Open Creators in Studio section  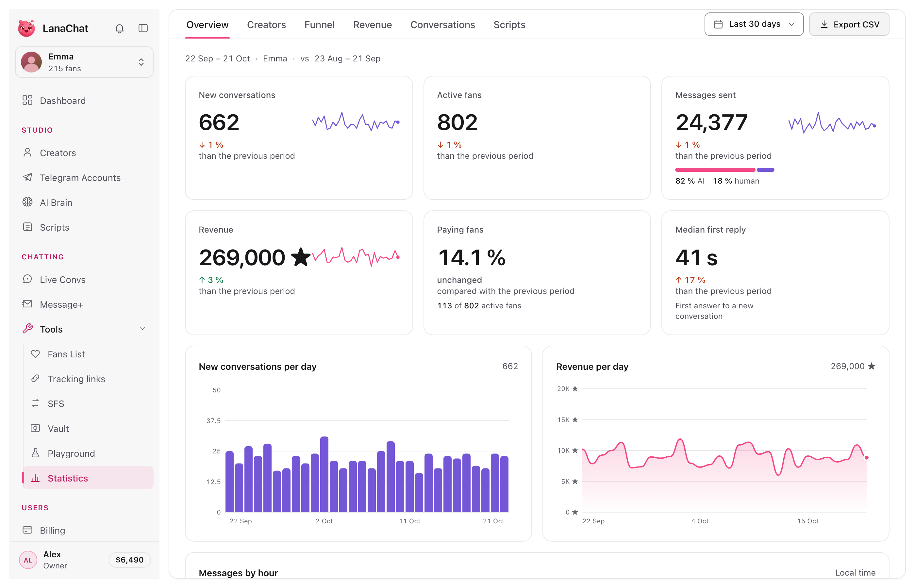pos(84,153)
